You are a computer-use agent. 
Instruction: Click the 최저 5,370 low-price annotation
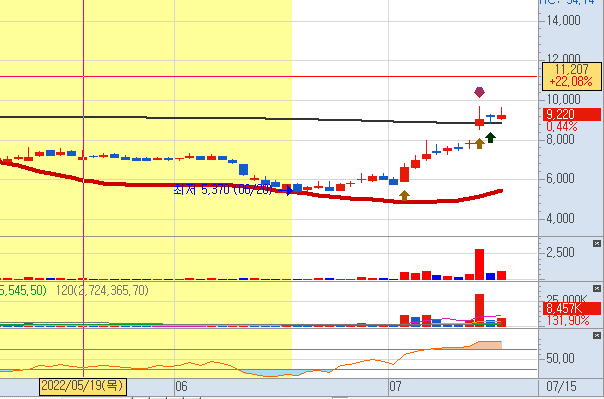tap(223, 189)
